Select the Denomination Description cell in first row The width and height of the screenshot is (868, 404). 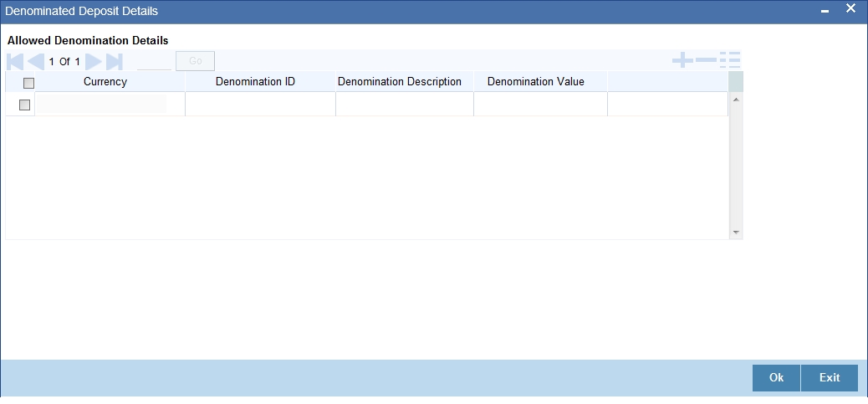pos(405,104)
